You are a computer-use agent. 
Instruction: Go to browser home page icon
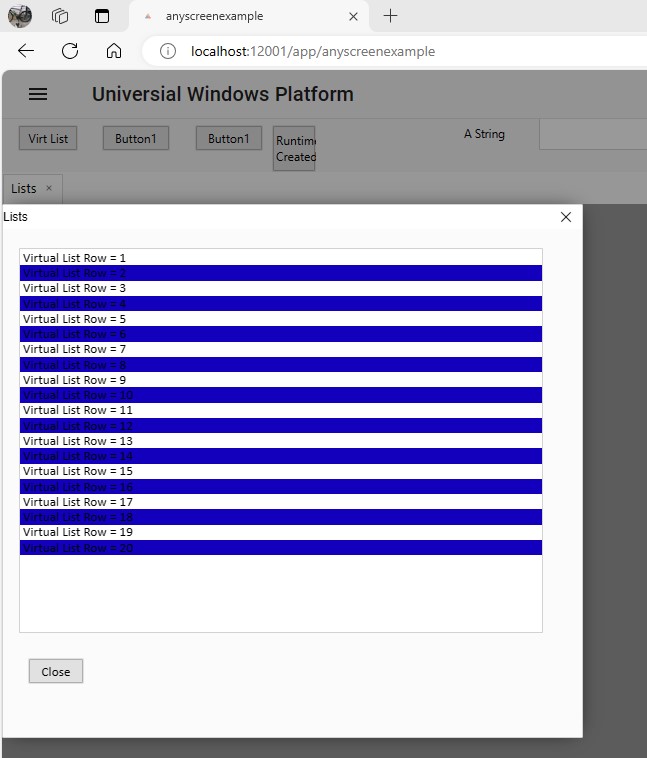(x=114, y=51)
